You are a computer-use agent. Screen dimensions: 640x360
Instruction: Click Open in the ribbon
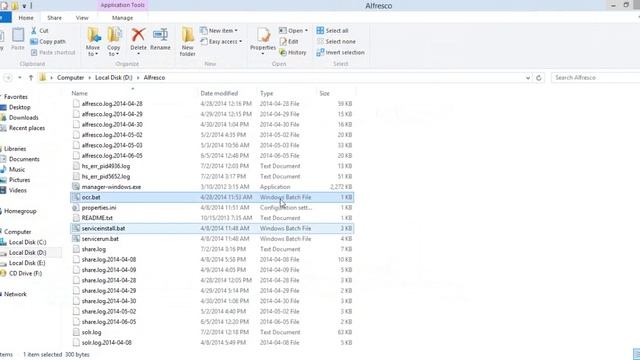coord(293,31)
